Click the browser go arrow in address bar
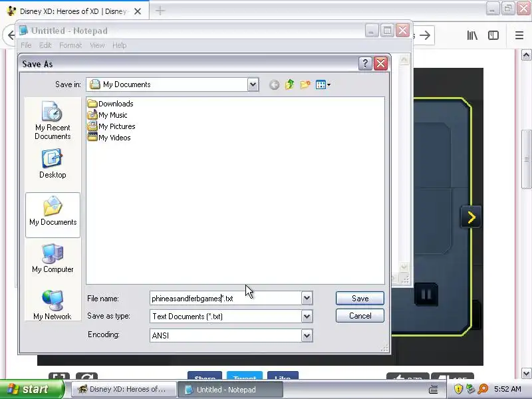This screenshot has width=532, height=399. (425, 35)
